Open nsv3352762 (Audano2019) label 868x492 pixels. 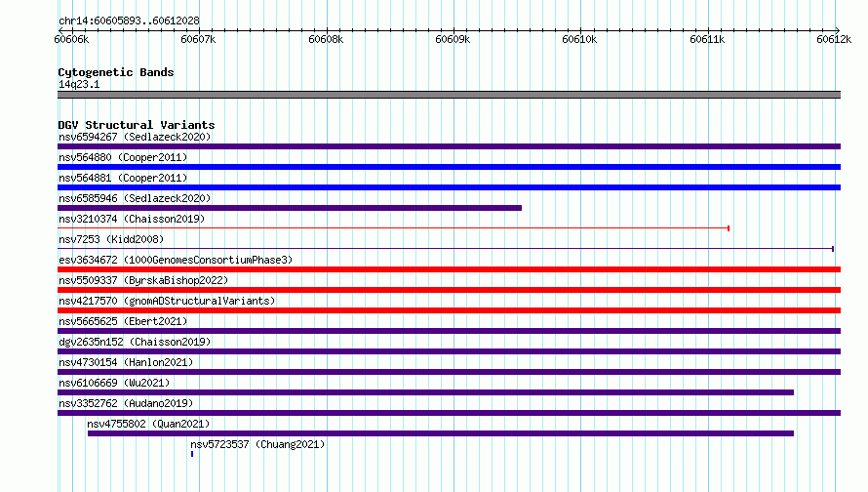coord(126,403)
